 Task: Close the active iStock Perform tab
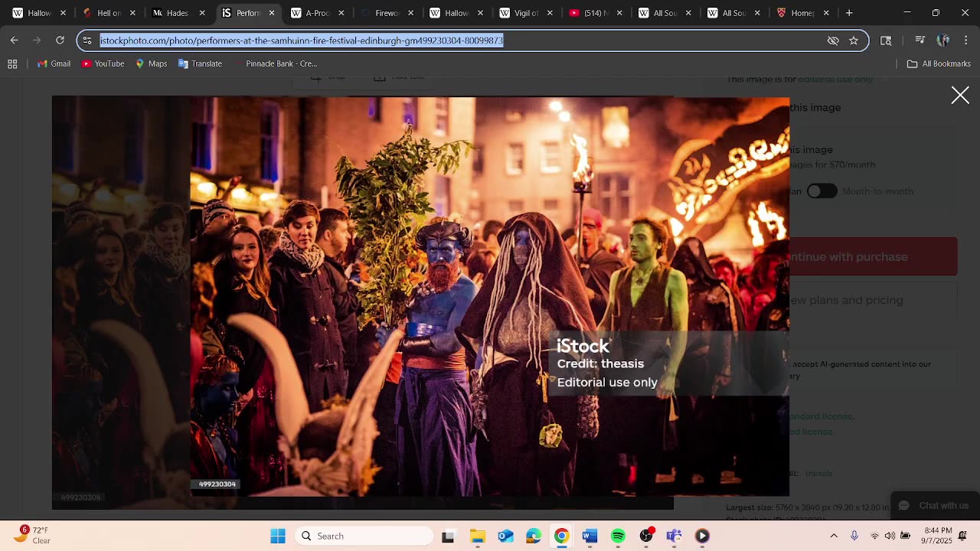click(x=271, y=13)
